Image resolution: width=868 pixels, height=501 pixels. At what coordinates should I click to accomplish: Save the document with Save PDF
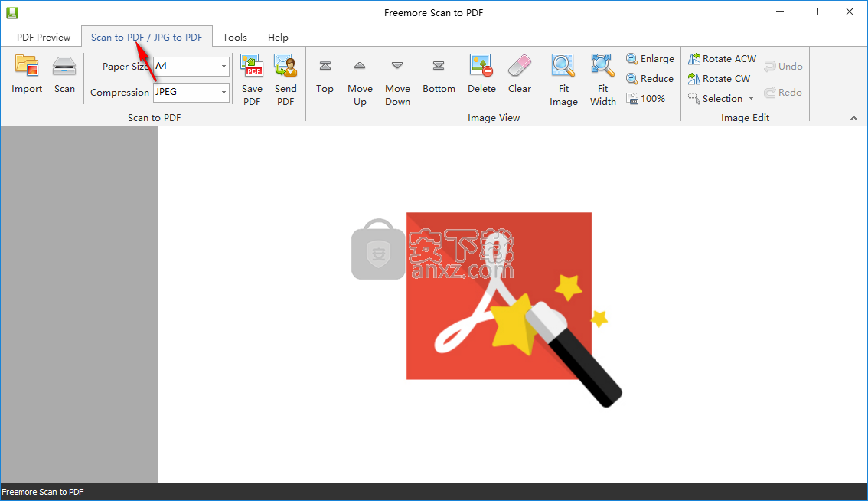252,80
